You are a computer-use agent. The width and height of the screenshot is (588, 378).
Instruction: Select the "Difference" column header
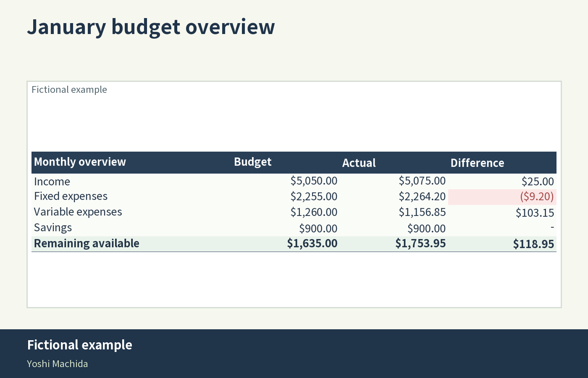tap(478, 163)
